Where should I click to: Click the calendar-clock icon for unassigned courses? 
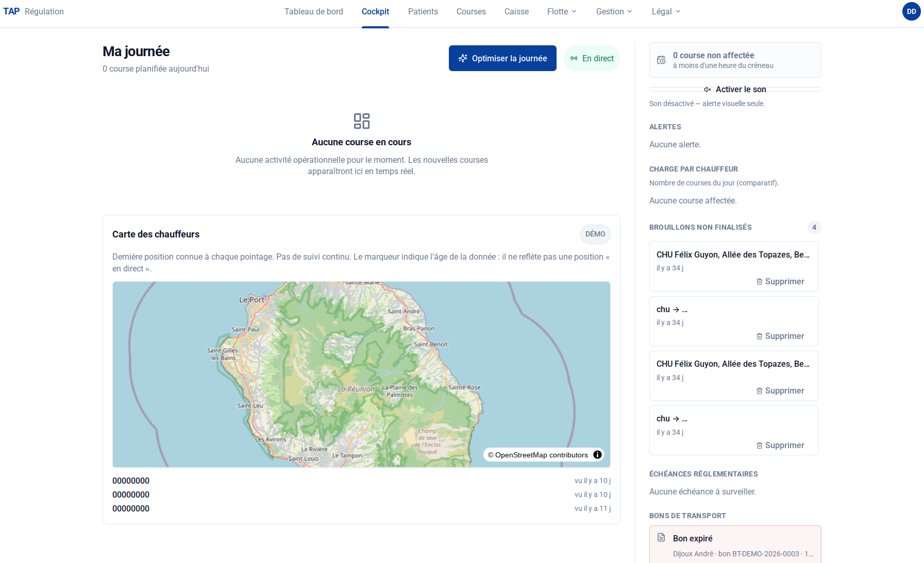click(661, 60)
